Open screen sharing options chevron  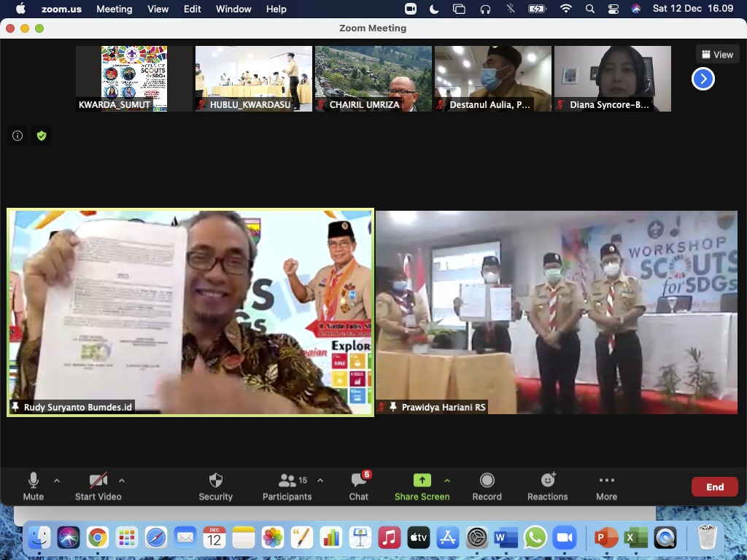(x=447, y=482)
